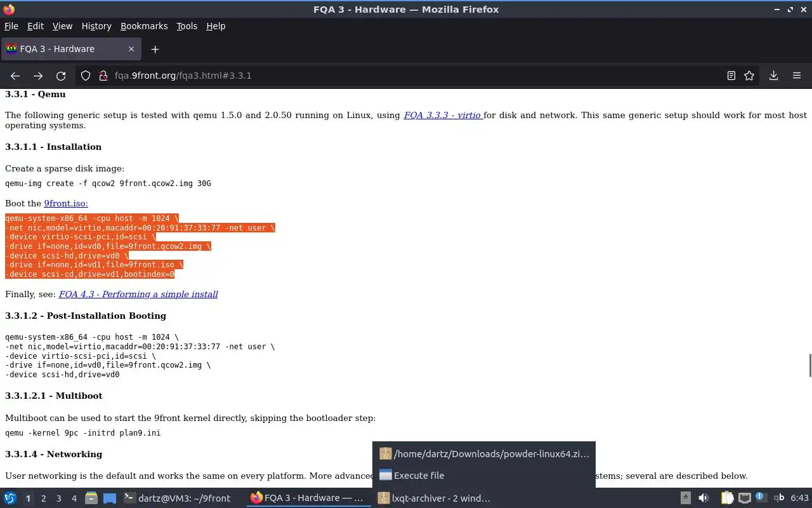Click the 3.3.1.1 - Installation heading

(x=53, y=147)
